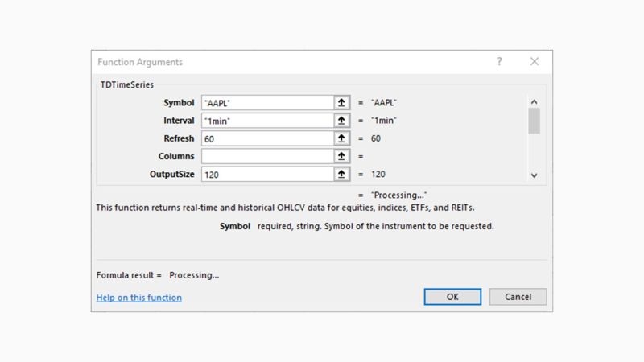Click the OutputSize argument label
Image resolution: width=644 pixels, height=362 pixels.
click(x=171, y=174)
